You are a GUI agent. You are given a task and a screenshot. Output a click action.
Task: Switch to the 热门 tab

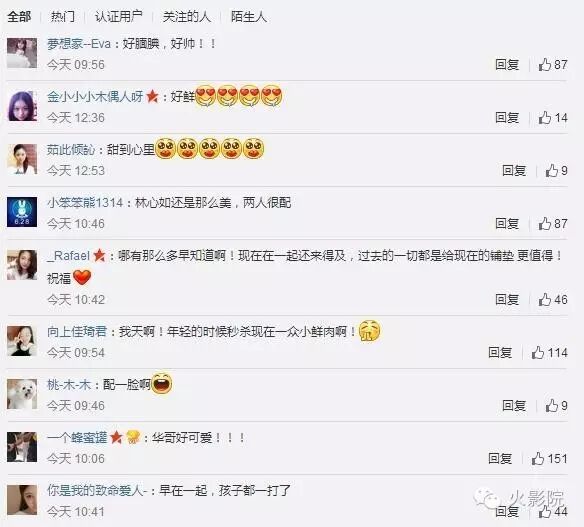tap(63, 16)
